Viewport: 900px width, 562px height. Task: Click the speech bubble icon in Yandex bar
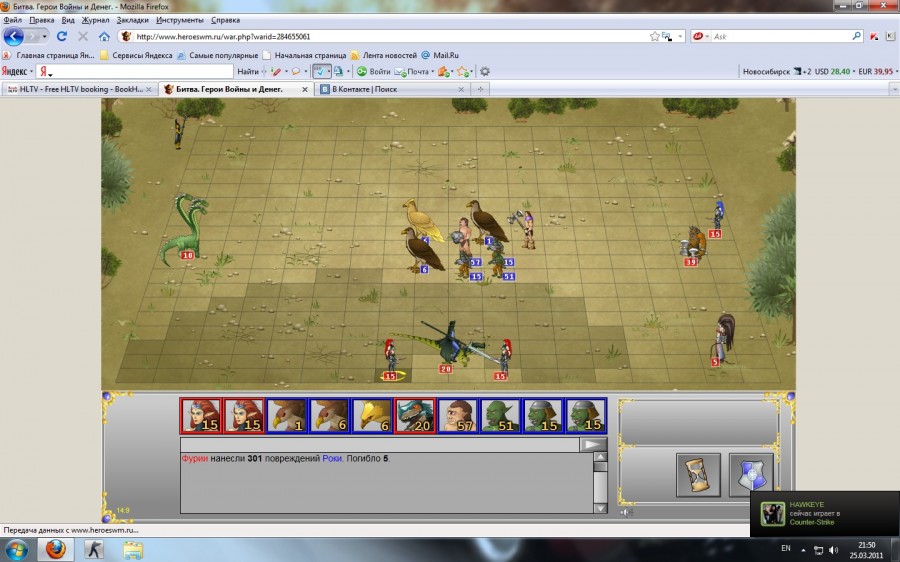[x=296, y=72]
